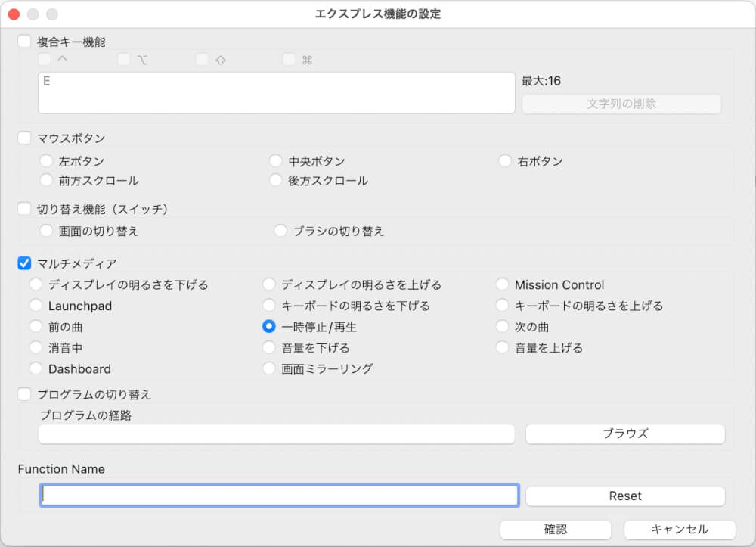Toggle the Shift (⇧) modifier checkbox
This screenshot has height=547, width=756.
coord(202,59)
